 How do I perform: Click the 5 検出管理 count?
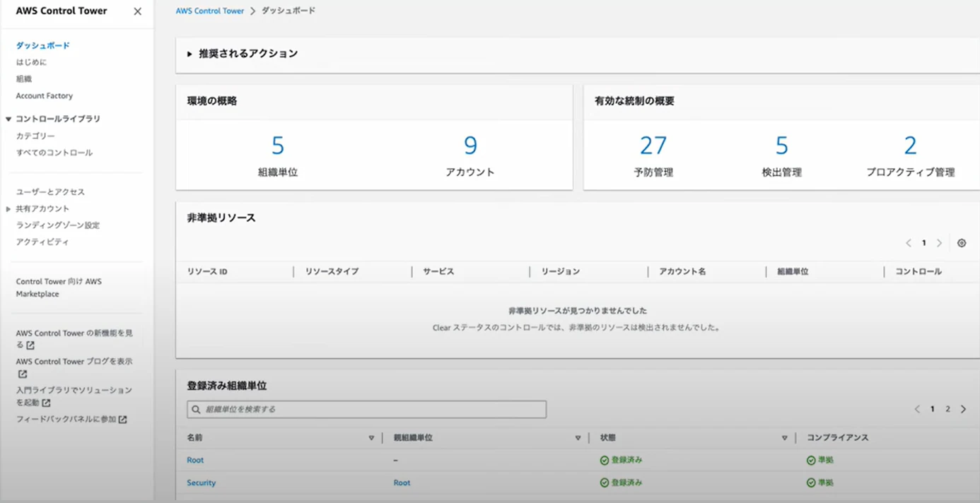tap(781, 146)
